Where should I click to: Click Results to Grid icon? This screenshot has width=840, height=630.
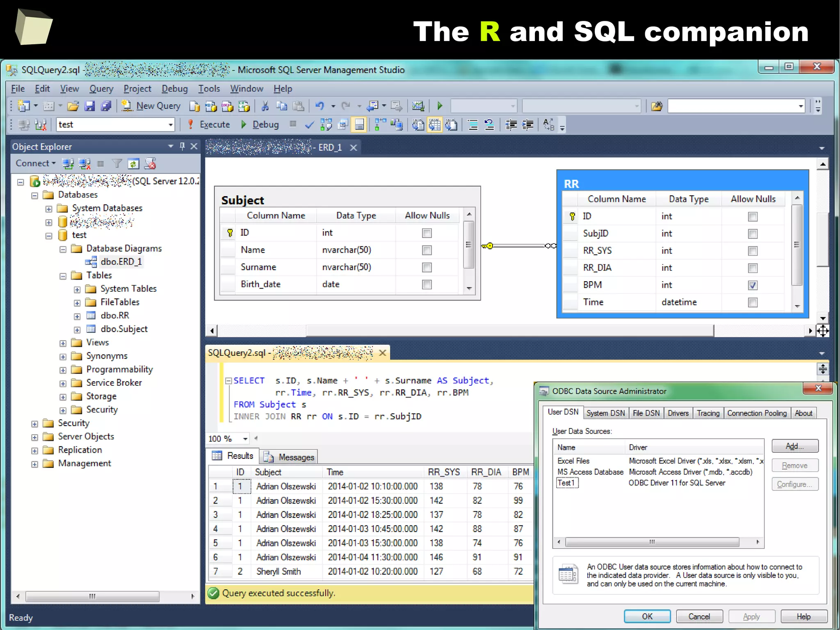tap(435, 125)
